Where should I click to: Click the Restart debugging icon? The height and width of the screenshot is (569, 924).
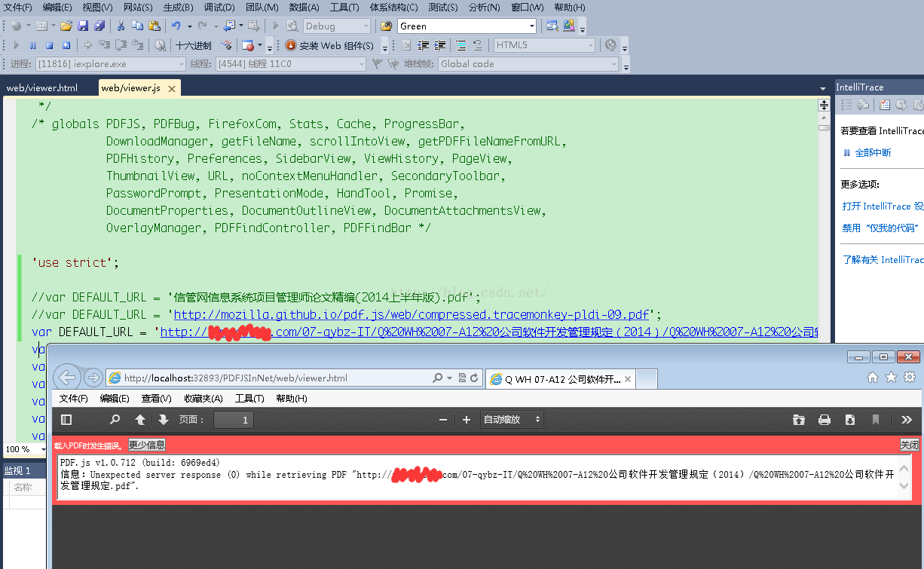66,45
